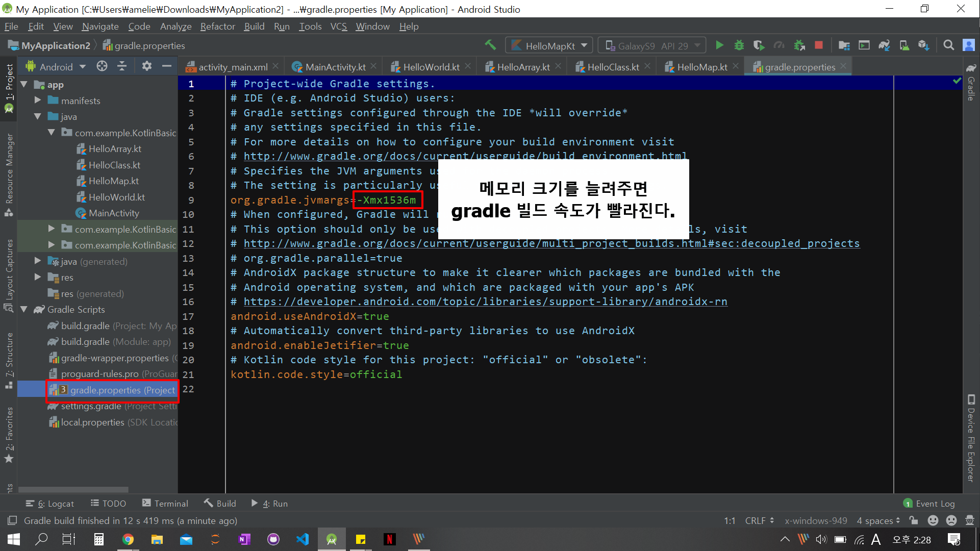The width and height of the screenshot is (980, 551).
Task: Open the Refactor menu
Action: click(x=217, y=27)
